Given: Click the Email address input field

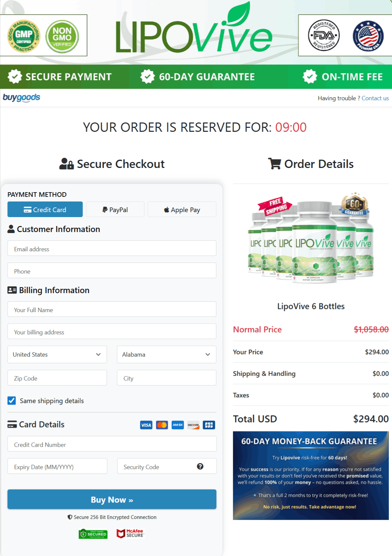Looking at the screenshot, I should click(x=111, y=248).
